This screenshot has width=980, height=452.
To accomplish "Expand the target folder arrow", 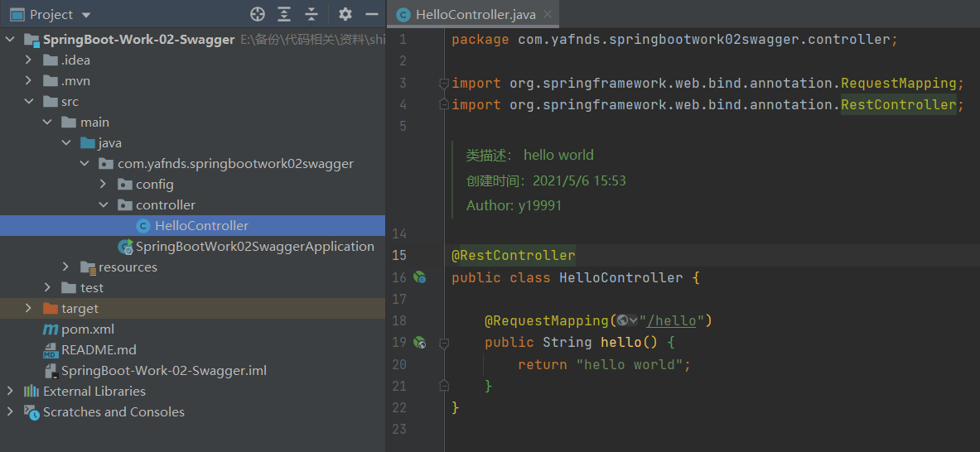I will pos(28,309).
